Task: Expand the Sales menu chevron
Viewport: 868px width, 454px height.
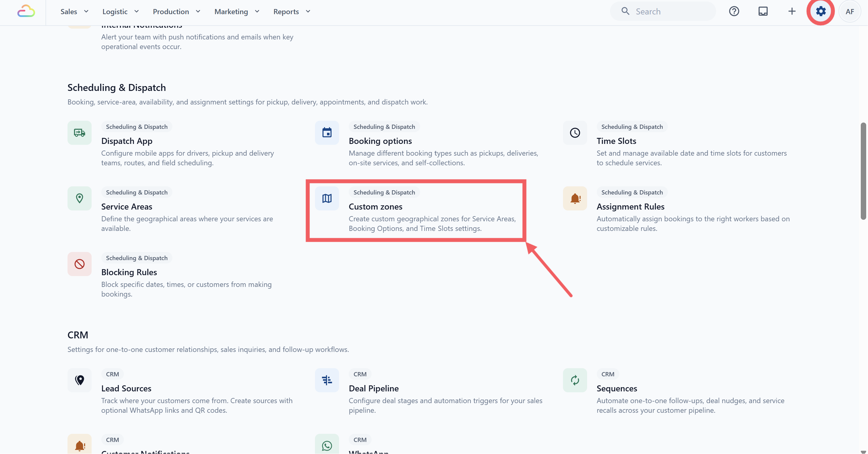Action: (x=86, y=11)
